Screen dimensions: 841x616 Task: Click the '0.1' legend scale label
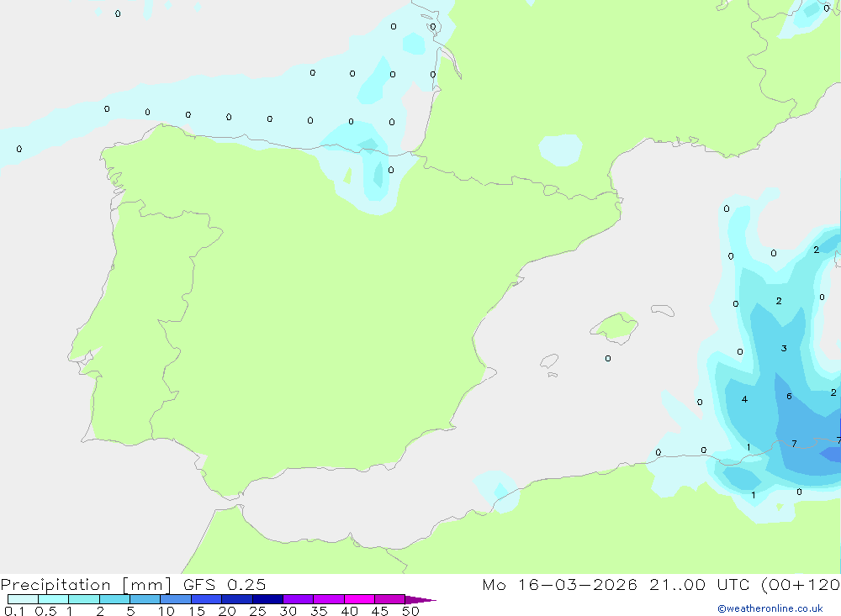pyautogui.click(x=14, y=611)
